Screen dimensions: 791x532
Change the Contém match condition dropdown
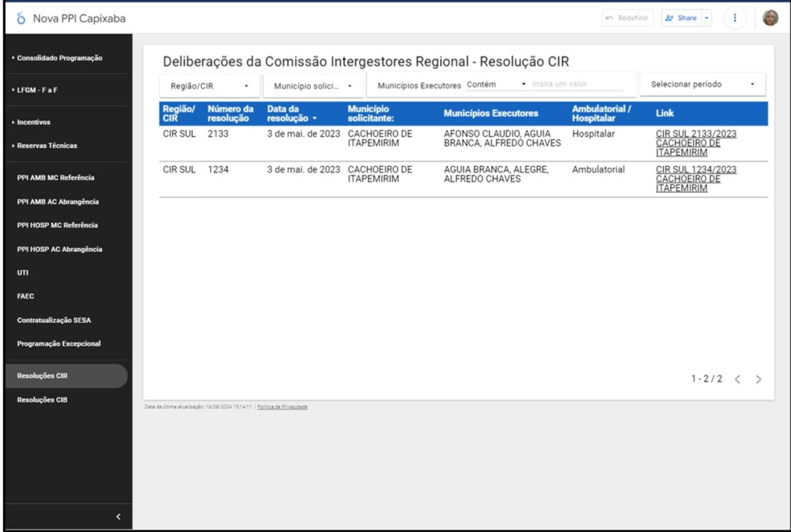[496, 84]
